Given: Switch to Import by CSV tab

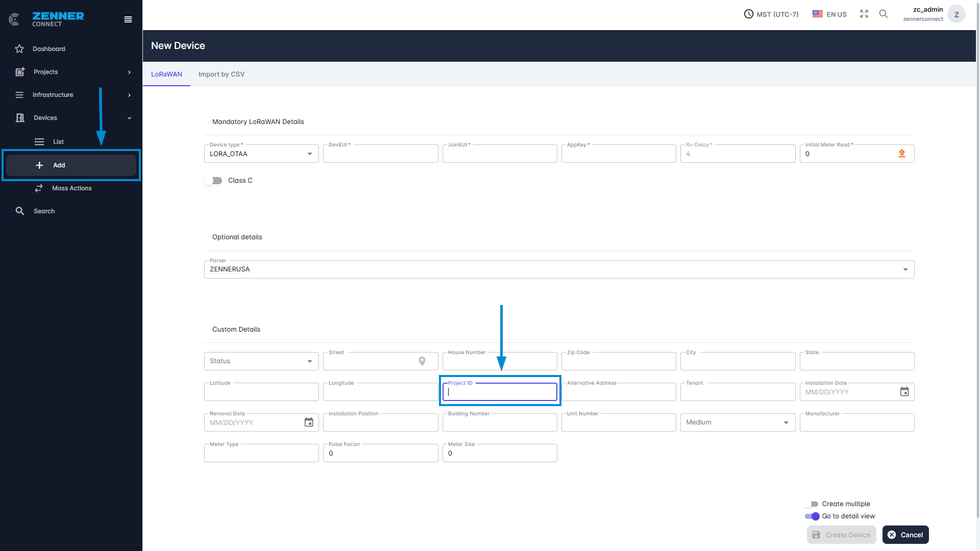Looking at the screenshot, I should coord(222,74).
